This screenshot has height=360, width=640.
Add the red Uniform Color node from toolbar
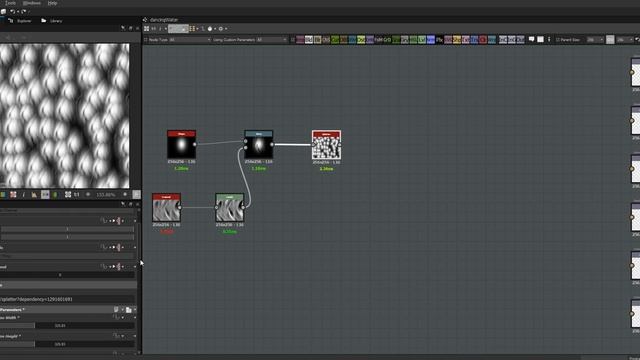tap(483, 40)
